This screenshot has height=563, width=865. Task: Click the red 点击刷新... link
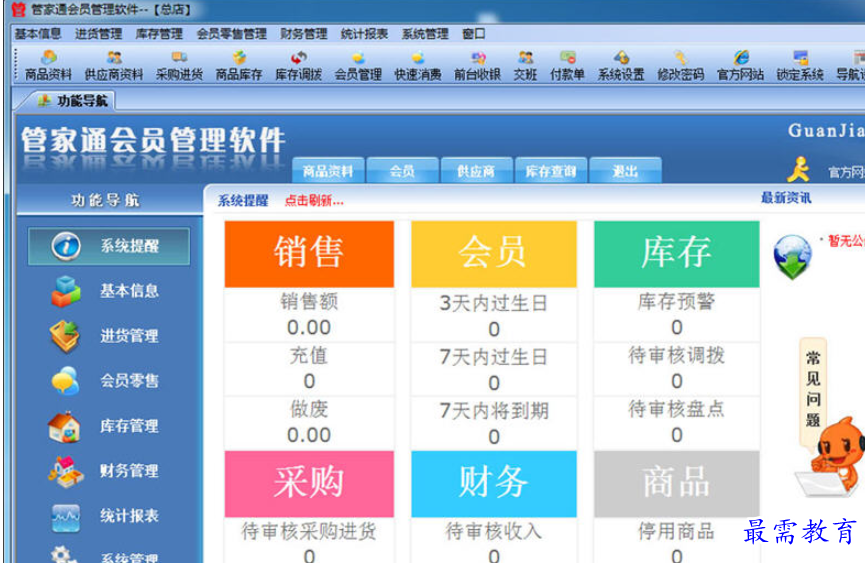[314, 201]
